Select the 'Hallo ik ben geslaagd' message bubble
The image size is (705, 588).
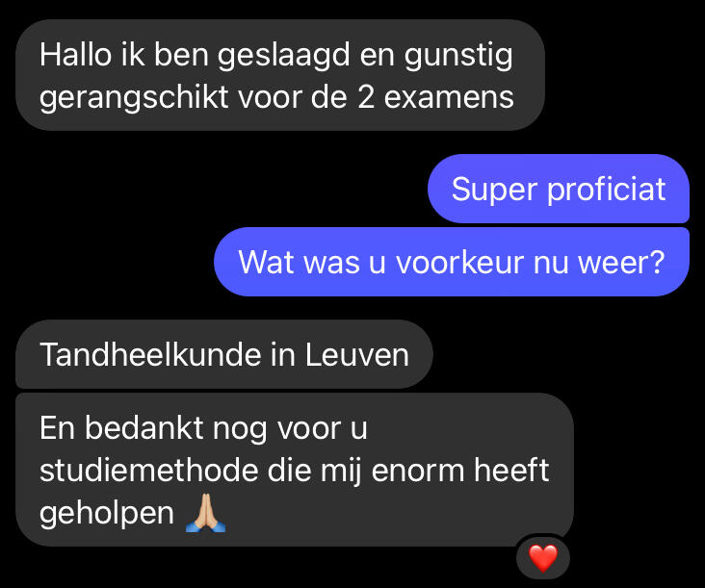tap(280, 75)
